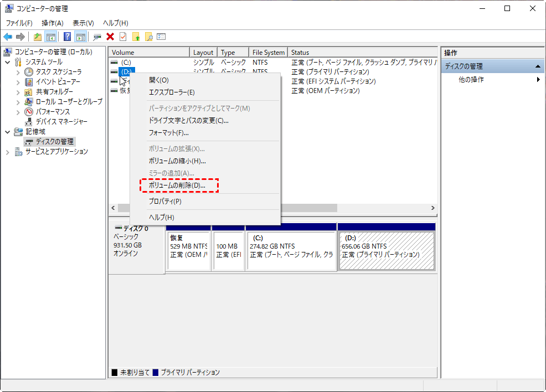Open Help with the blue question mark icon
This screenshot has height=392, width=546.
click(67, 37)
